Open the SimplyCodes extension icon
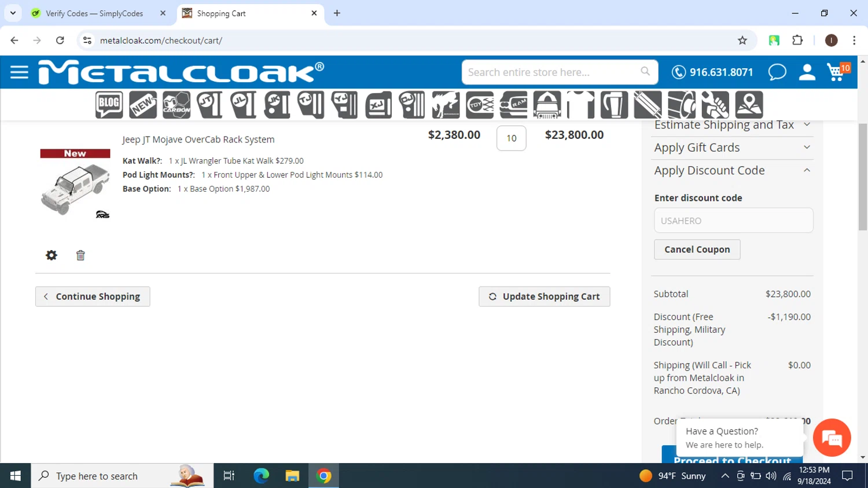 pyautogui.click(x=774, y=41)
